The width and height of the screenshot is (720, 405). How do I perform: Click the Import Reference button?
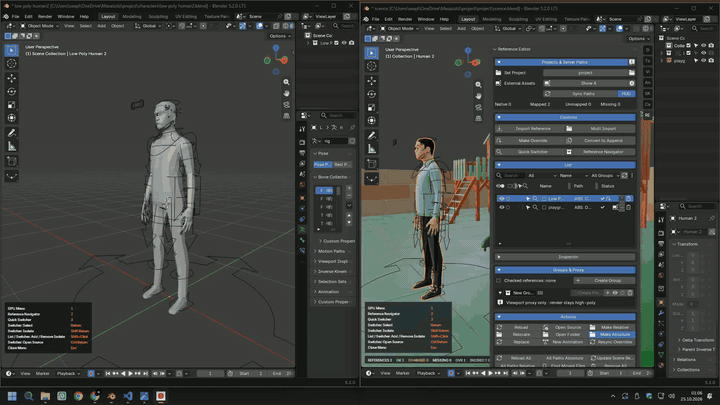tap(529, 129)
